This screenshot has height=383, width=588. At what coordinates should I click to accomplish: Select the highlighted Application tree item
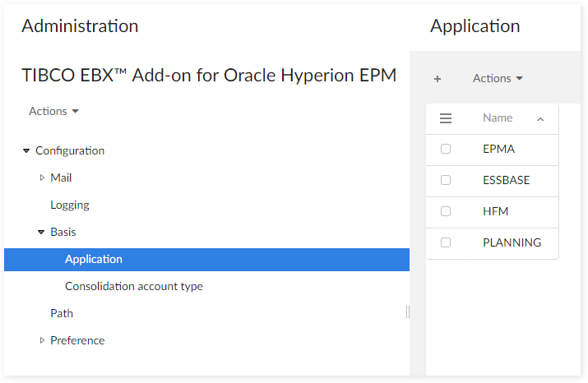pyautogui.click(x=94, y=259)
